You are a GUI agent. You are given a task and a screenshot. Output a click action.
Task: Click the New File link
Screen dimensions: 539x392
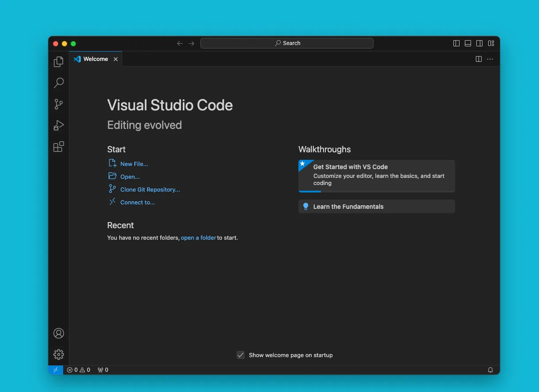134,164
